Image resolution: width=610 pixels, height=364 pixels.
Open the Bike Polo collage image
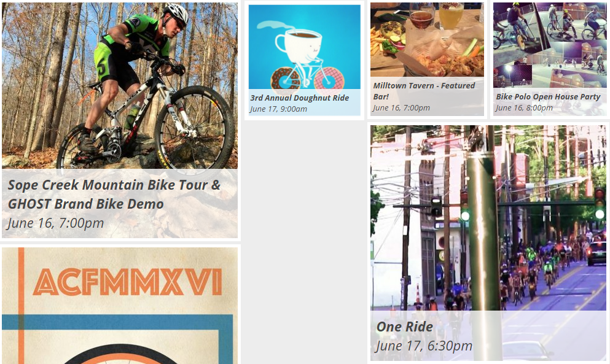click(x=550, y=45)
